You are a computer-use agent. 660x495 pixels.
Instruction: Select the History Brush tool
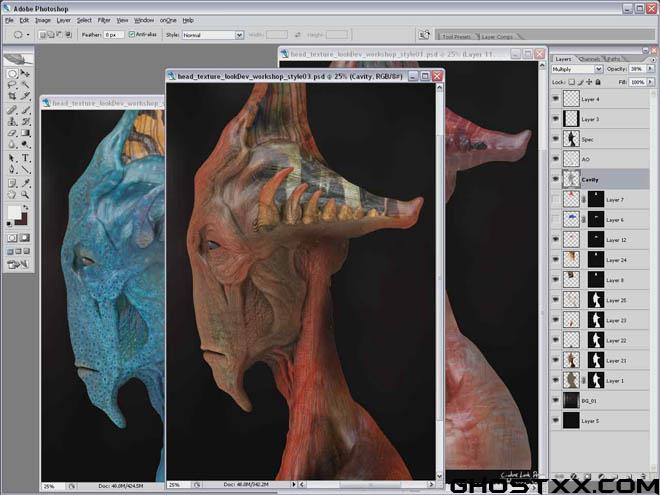25,122
